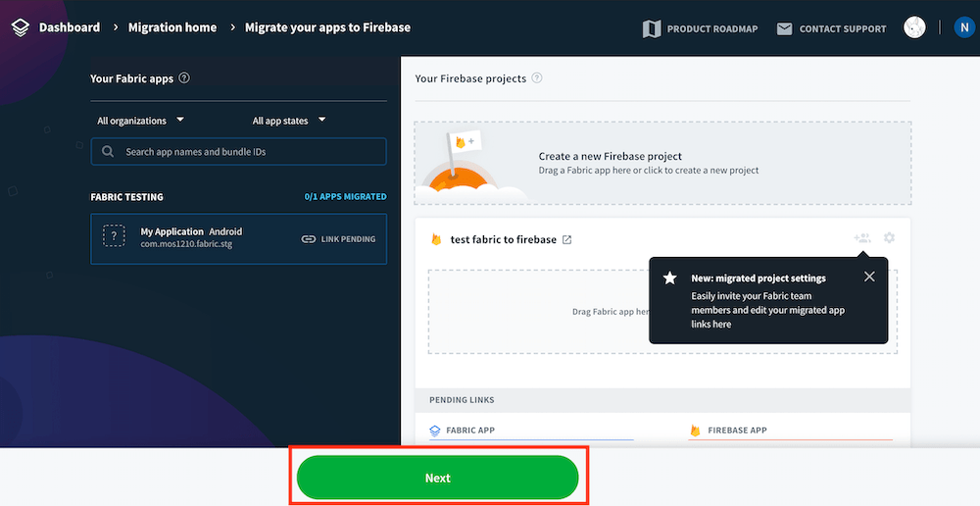
Task: Open the Product Roadmap map icon
Action: pyautogui.click(x=652, y=28)
